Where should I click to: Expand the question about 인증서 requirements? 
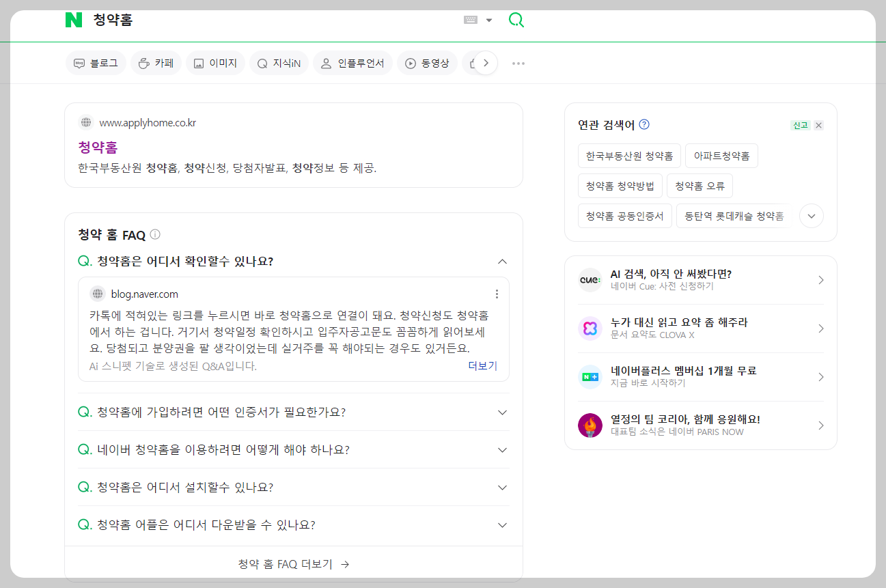point(502,412)
